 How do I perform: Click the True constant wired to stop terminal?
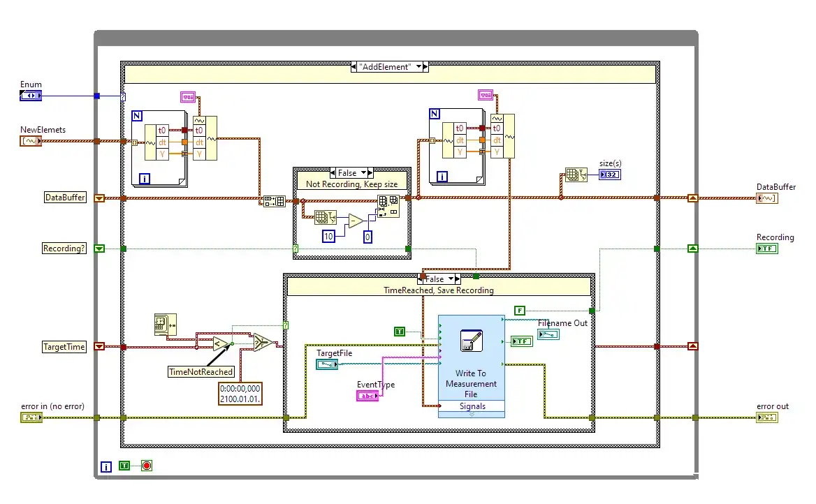click(124, 466)
